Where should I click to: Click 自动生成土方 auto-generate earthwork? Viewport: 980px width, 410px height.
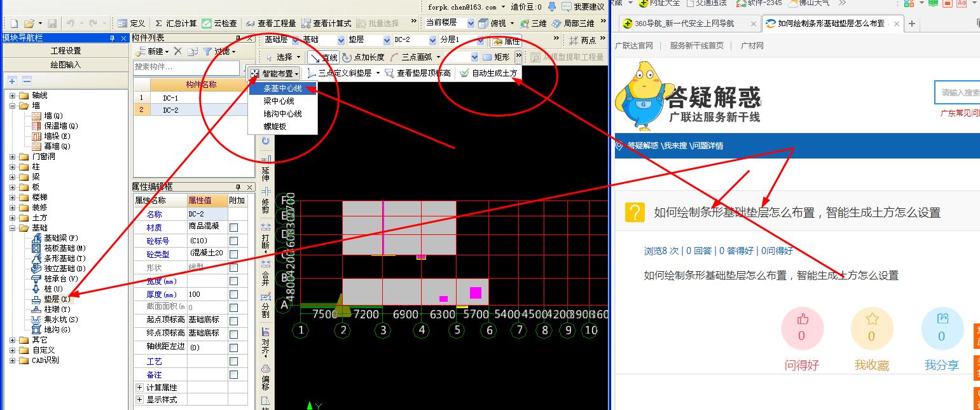click(488, 73)
